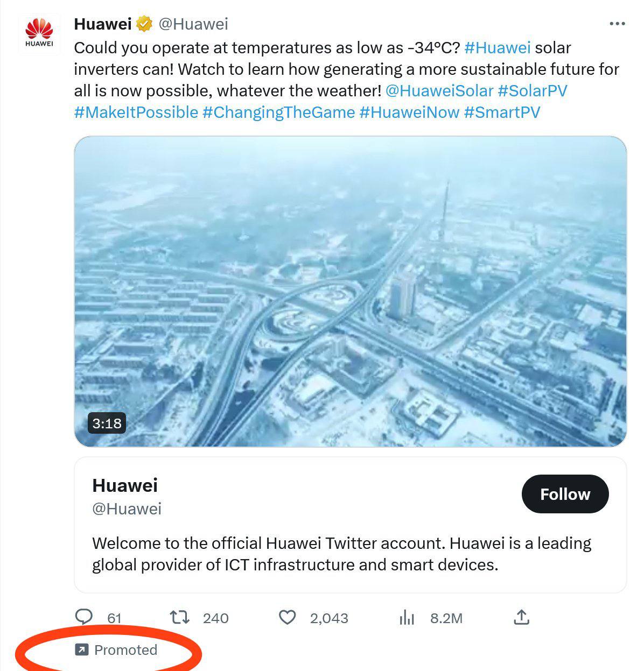Follow the Huawei account
Viewport: 644px width, 671px height.
pos(565,494)
